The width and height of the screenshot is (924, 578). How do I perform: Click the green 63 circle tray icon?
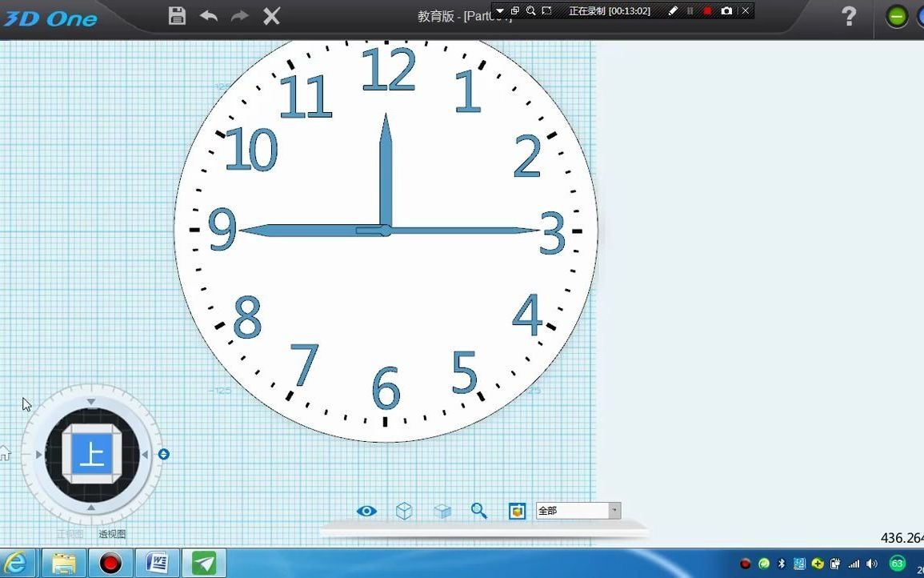coord(897,564)
